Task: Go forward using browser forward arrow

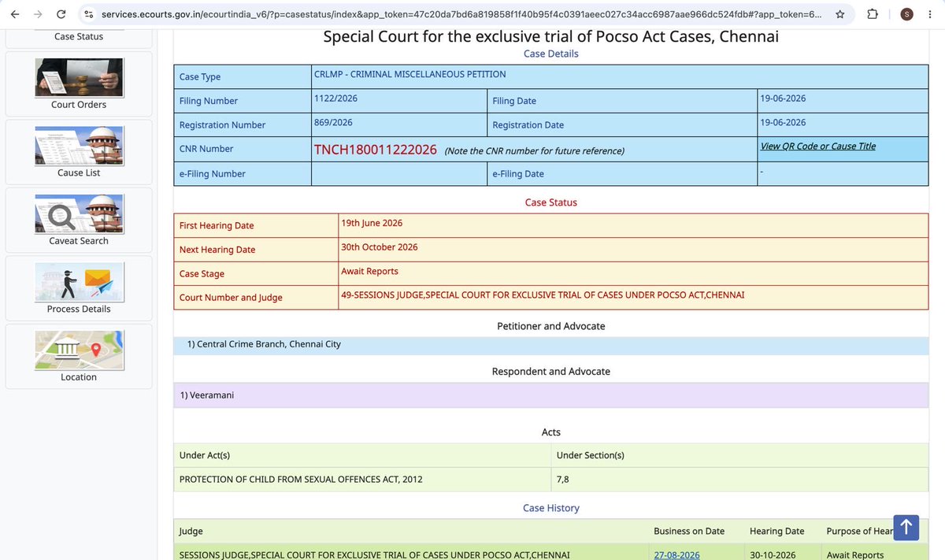Action: [39, 14]
